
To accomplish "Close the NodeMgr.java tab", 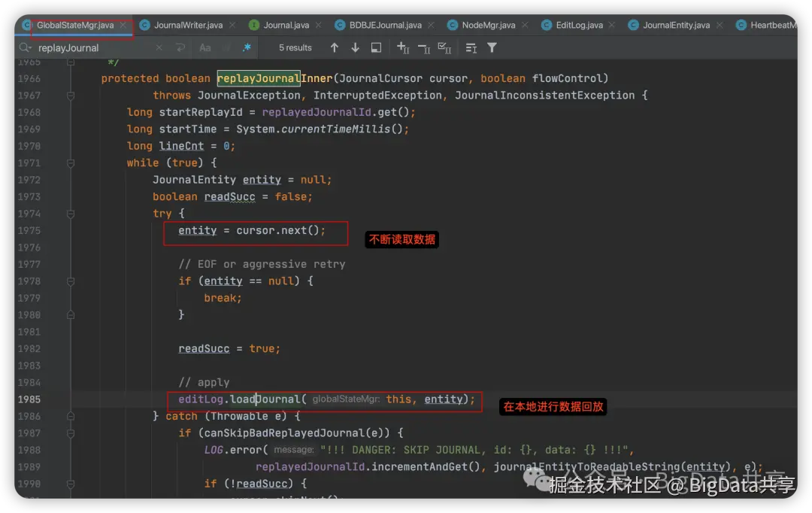I will click(x=525, y=25).
